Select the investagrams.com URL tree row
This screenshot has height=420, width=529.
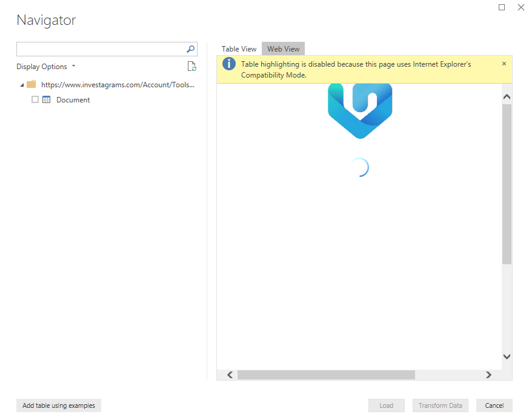(118, 85)
